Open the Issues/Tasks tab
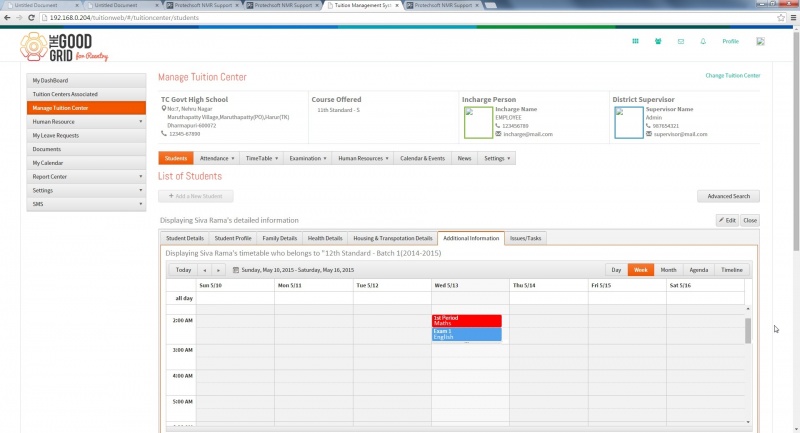Screen dimensions: 800x433 click(526, 238)
